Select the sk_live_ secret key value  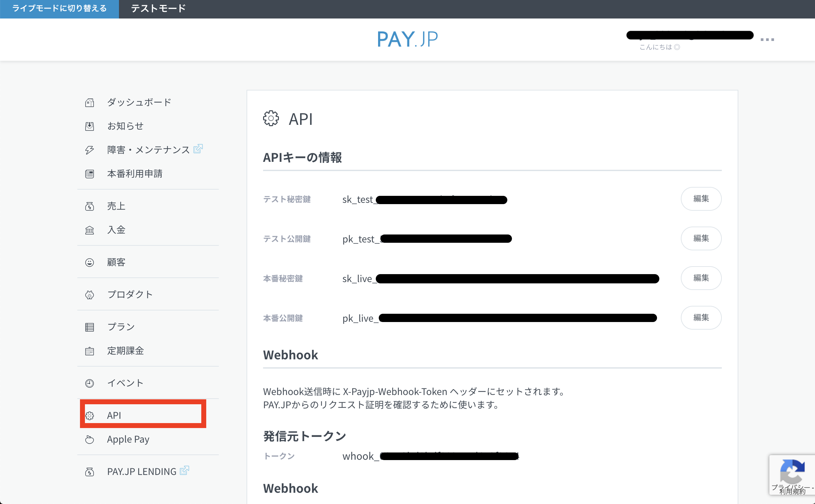pos(501,279)
